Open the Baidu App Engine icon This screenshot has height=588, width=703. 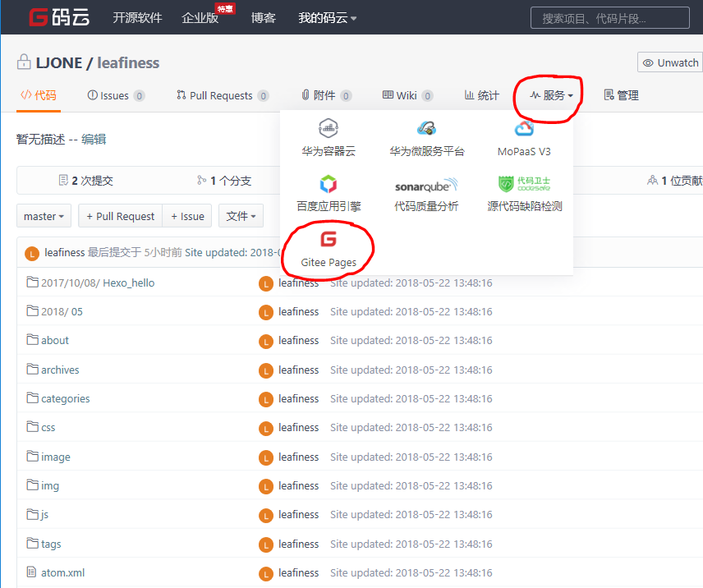pyautogui.click(x=329, y=184)
